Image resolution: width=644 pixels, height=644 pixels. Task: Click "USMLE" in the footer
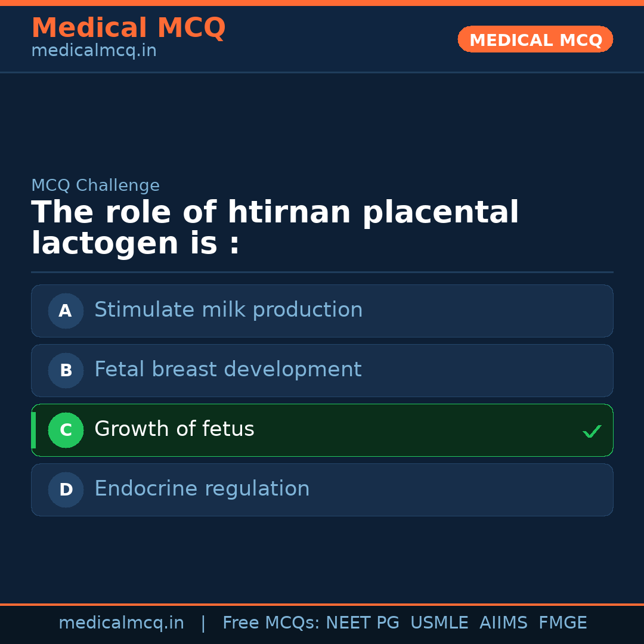tap(439, 623)
